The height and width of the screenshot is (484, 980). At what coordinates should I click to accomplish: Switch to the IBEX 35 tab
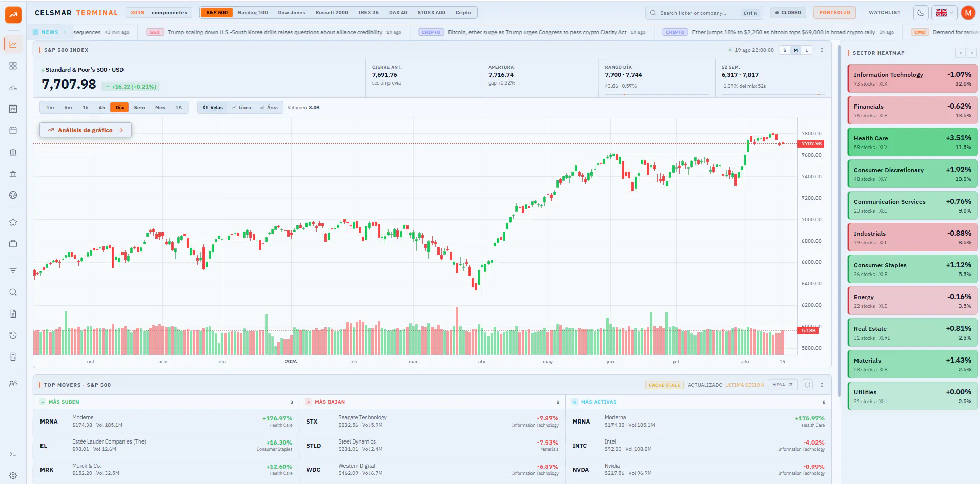click(x=369, y=13)
